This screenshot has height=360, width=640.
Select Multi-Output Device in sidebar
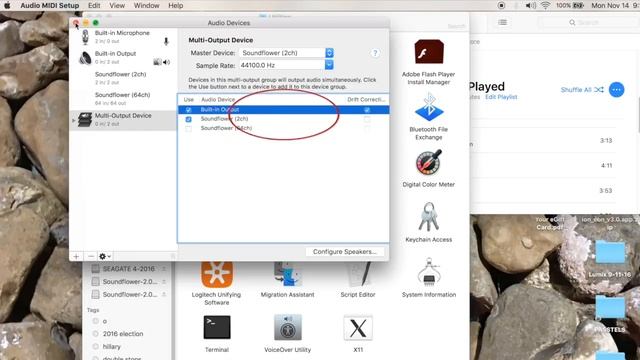click(x=122, y=120)
